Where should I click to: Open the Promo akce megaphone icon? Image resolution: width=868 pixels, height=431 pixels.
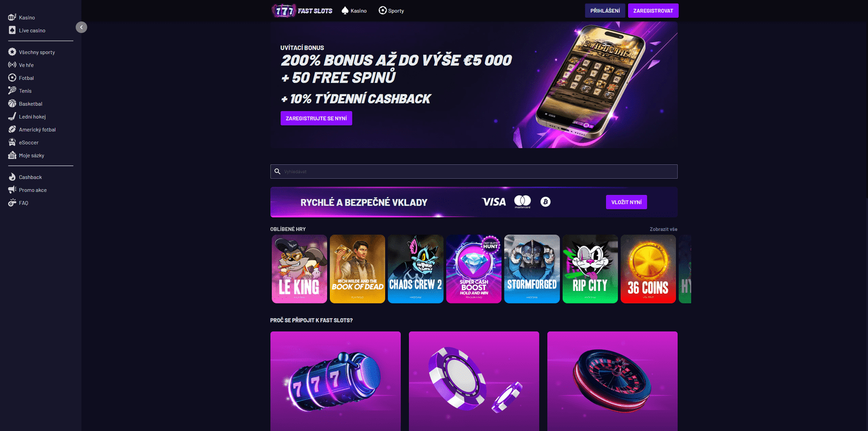[12, 190]
